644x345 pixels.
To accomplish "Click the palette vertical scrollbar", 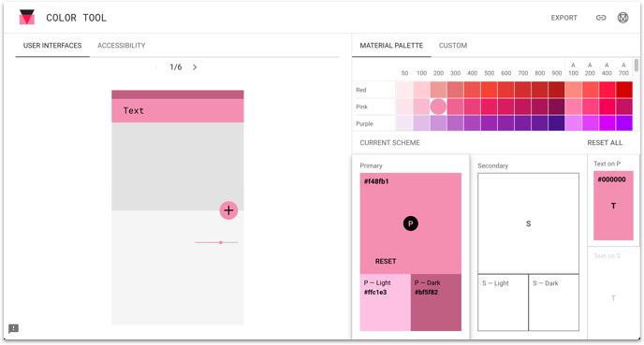I will 637,65.
